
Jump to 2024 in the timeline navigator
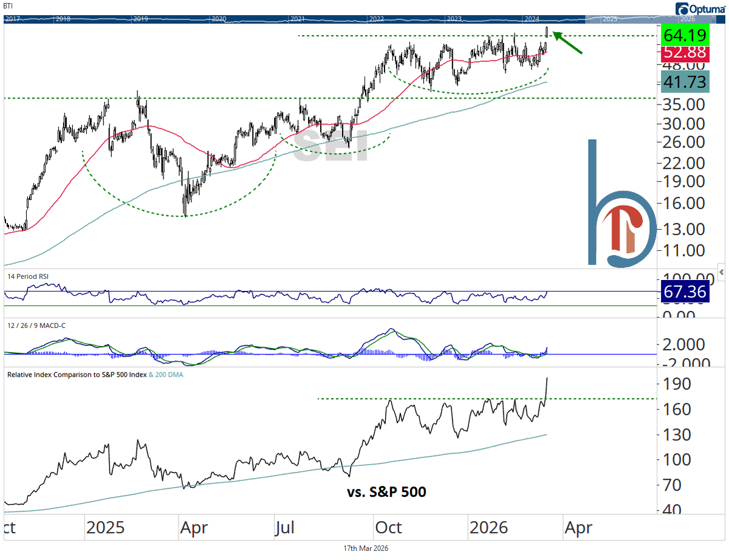[532, 19]
